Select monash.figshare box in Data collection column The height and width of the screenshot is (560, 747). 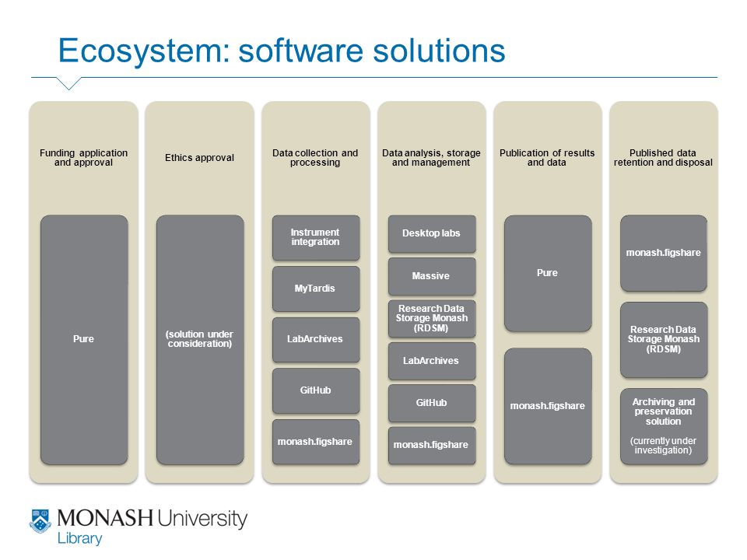click(316, 442)
